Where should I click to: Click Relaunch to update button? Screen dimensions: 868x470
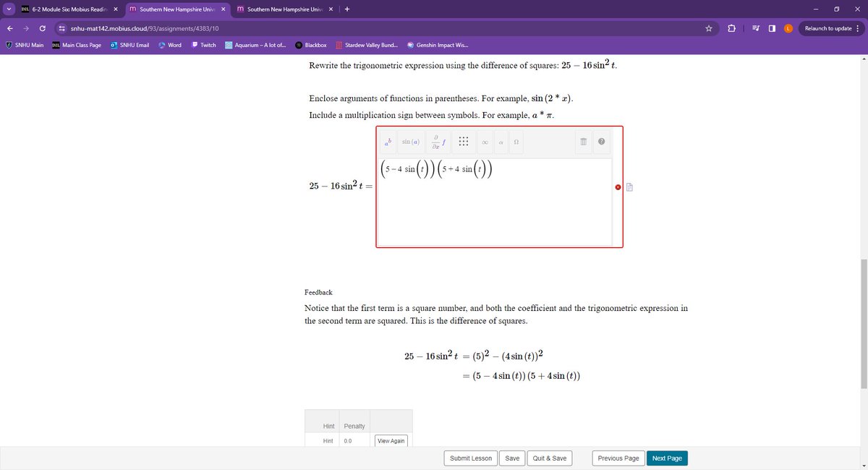click(827, 28)
